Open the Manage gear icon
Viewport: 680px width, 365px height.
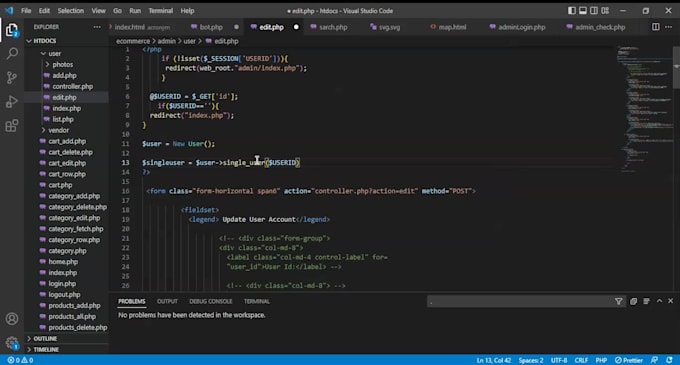pos(12,343)
